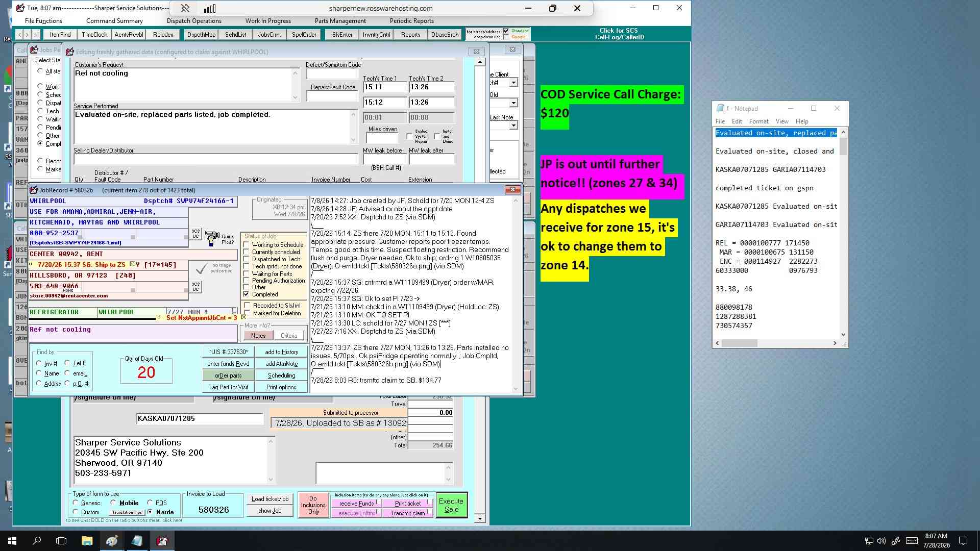The height and width of the screenshot is (551, 980).
Task: Open File Explorer from taskbar
Action: pyautogui.click(x=87, y=541)
